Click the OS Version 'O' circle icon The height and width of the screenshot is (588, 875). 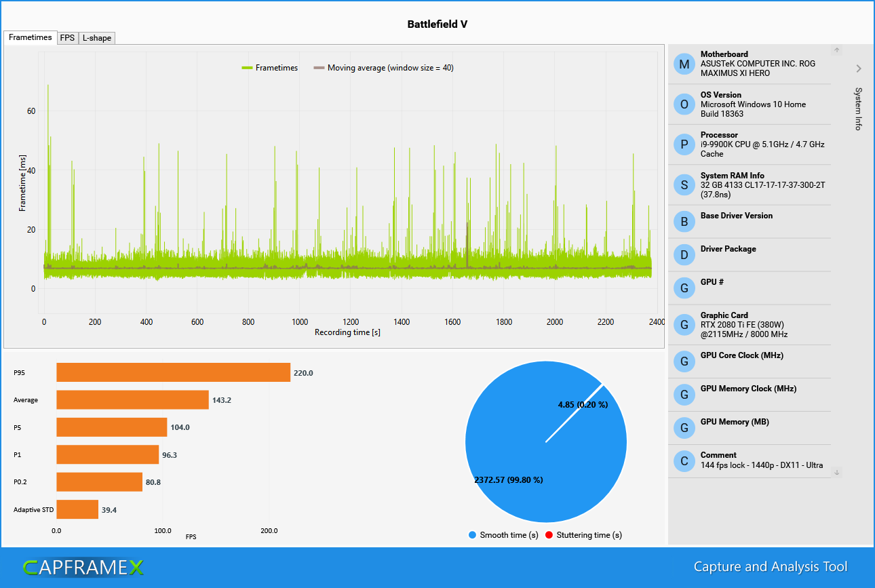(684, 104)
